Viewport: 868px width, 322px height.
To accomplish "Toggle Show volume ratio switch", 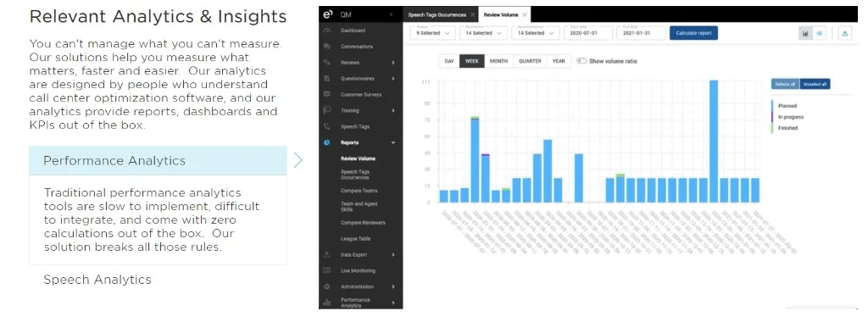I will [581, 61].
